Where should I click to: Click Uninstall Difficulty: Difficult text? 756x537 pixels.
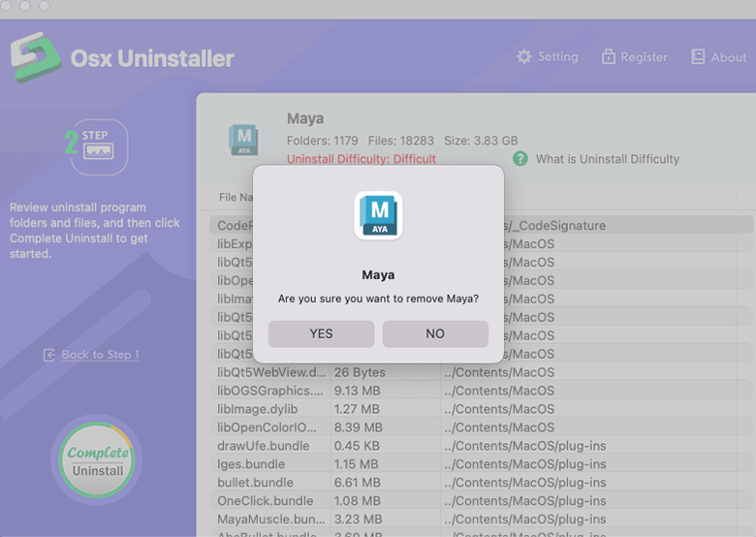point(362,159)
